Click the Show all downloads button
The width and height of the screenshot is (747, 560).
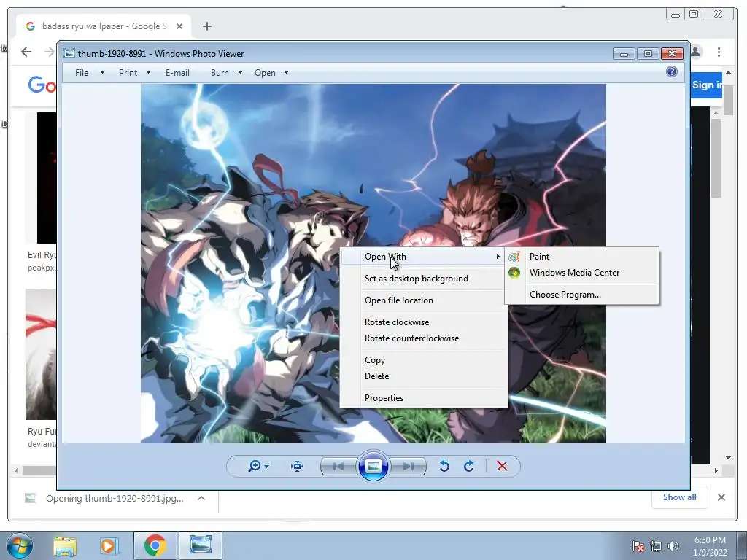pyautogui.click(x=679, y=497)
